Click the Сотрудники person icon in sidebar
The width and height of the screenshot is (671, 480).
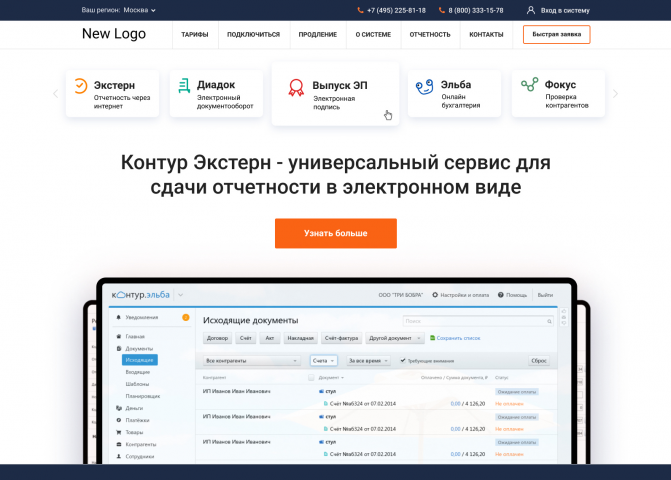tap(119, 456)
